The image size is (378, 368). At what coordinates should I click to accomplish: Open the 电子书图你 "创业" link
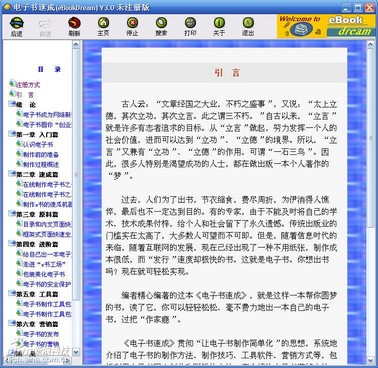point(47,125)
